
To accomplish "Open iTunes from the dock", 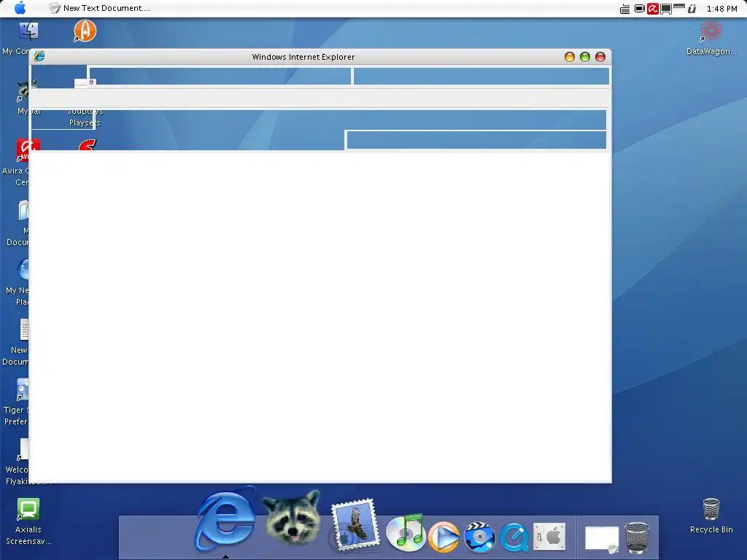I will click(x=405, y=532).
